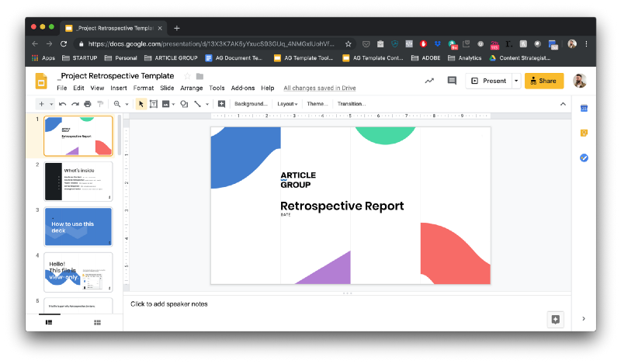The width and height of the screenshot is (621, 364).
Task: Open the Insert menu
Action: coord(119,88)
